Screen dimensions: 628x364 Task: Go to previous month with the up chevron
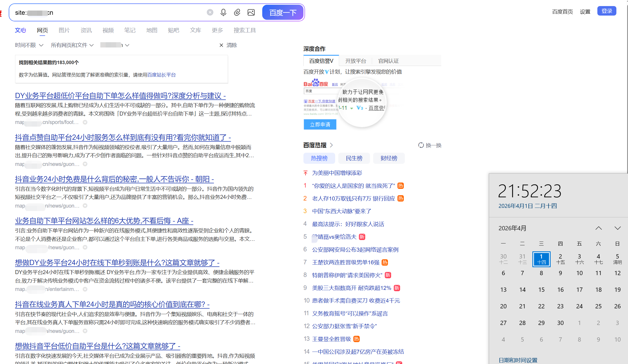tap(598, 228)
